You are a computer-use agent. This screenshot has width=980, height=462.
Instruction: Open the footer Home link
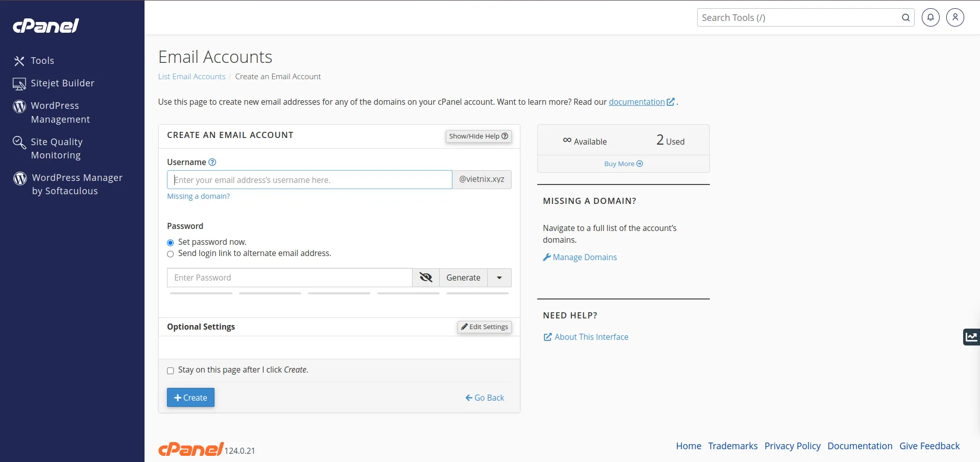[x=688, y=446]
